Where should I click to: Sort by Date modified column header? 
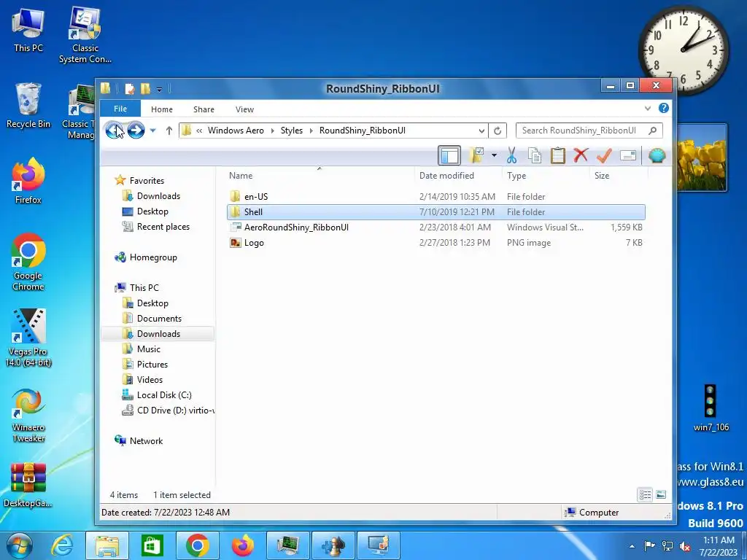point(458,176)
